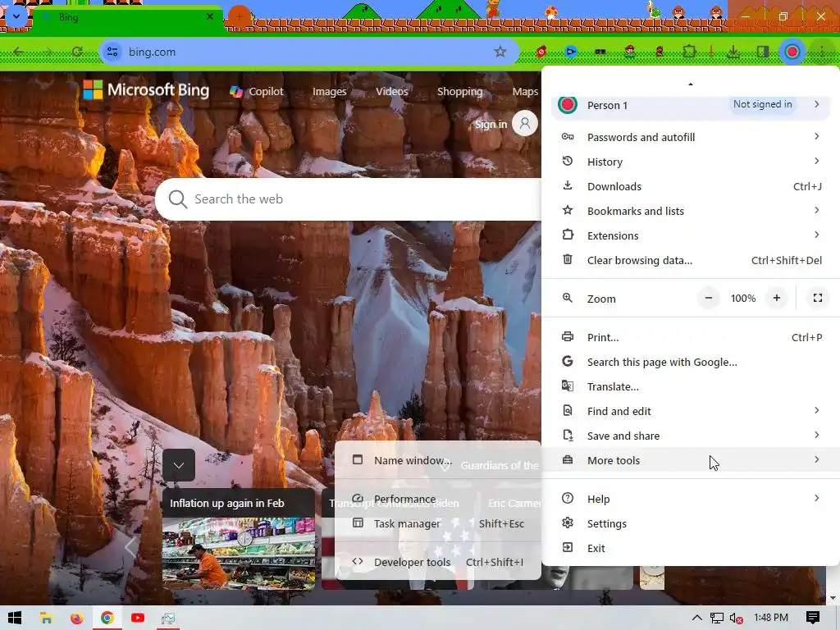Open Developer tools from the submenu
840x630 pixels.
pyautogui.click(x=438, y=563)
